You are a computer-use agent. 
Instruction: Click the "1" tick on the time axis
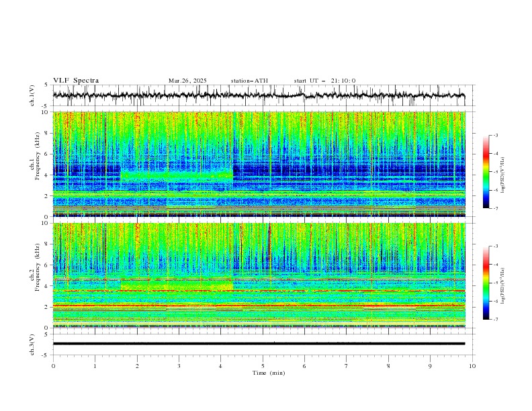coord(95,366)
